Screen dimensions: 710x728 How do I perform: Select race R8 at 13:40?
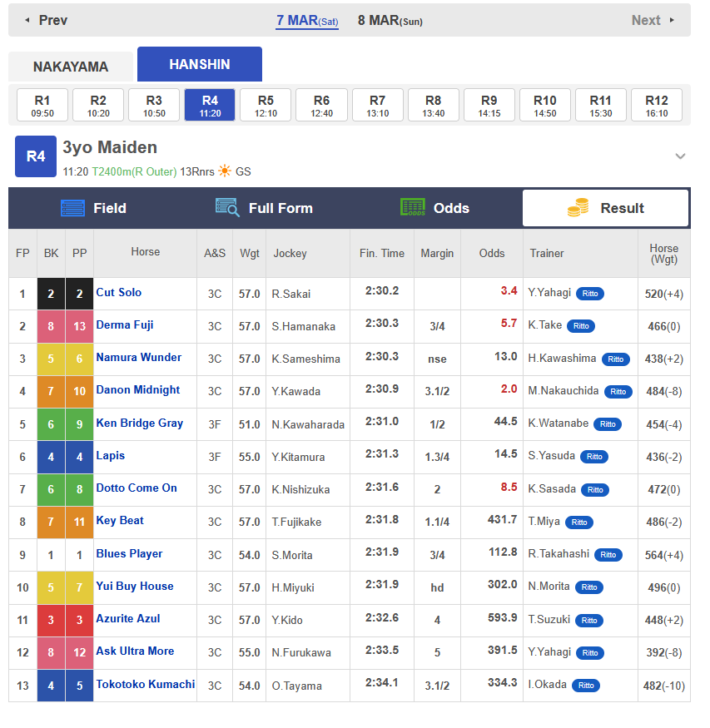(434, 105)
